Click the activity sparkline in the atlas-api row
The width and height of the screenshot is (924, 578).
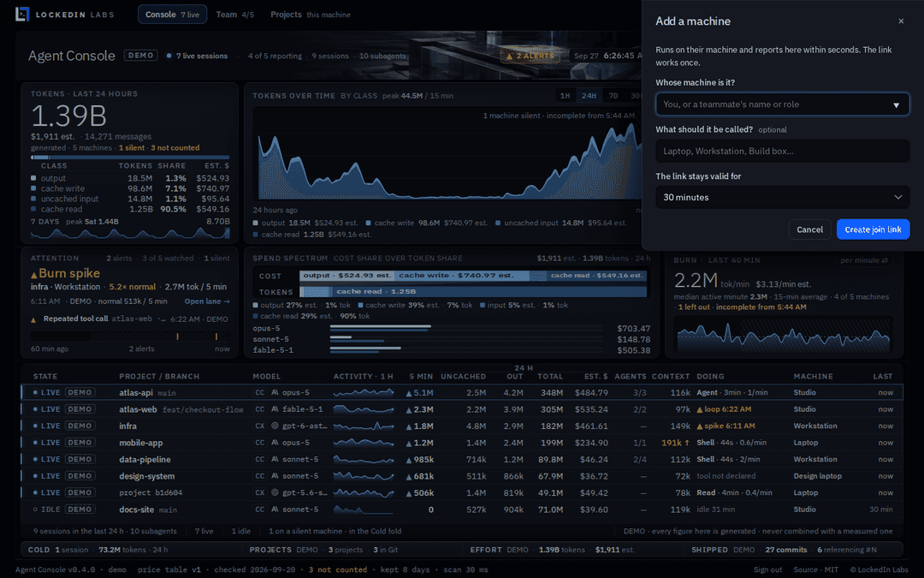click(x=364, y=393)
